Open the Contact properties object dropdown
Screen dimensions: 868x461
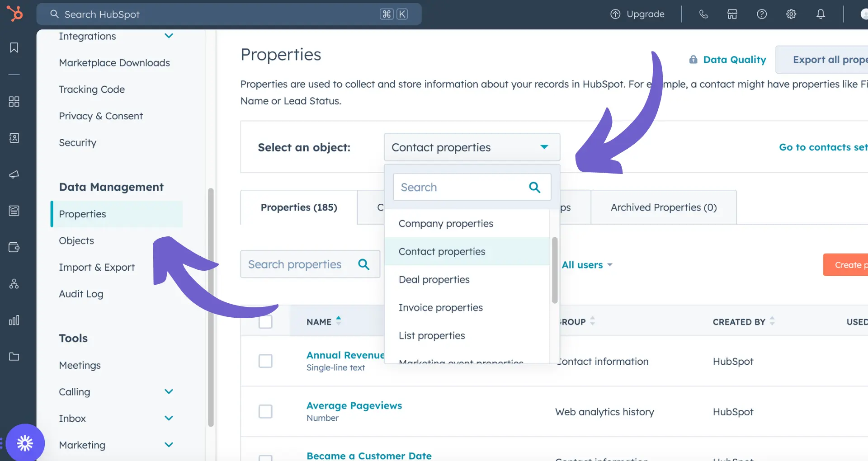pyautogui.click(x=472, y=147)
